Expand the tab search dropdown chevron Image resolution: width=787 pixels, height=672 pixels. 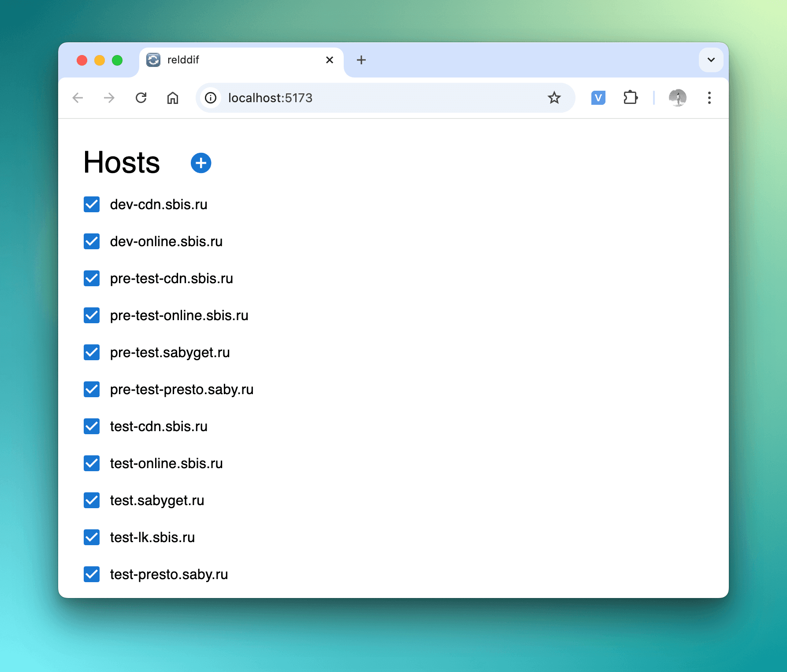point(711,60)
